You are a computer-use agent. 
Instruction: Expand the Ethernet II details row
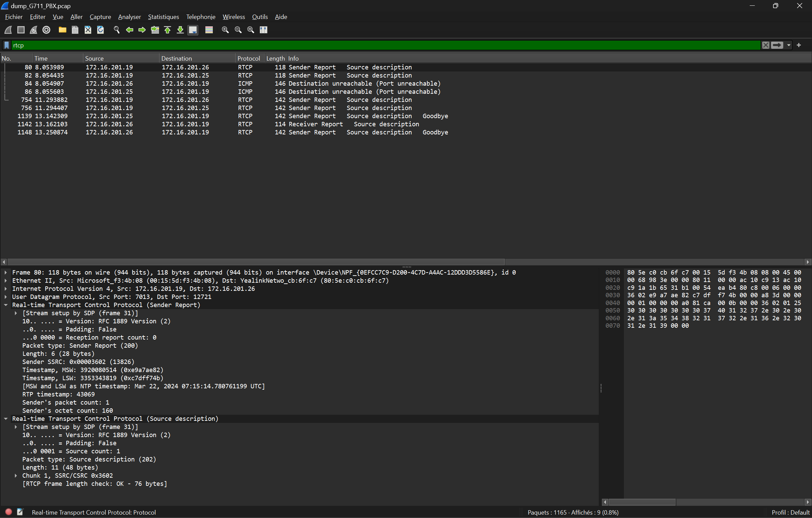[6, 281]
